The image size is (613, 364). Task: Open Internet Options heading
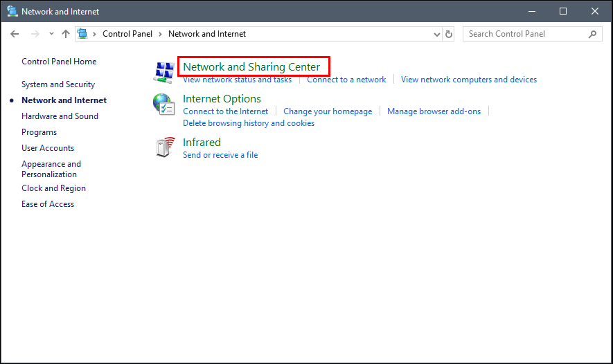[222, 99]
